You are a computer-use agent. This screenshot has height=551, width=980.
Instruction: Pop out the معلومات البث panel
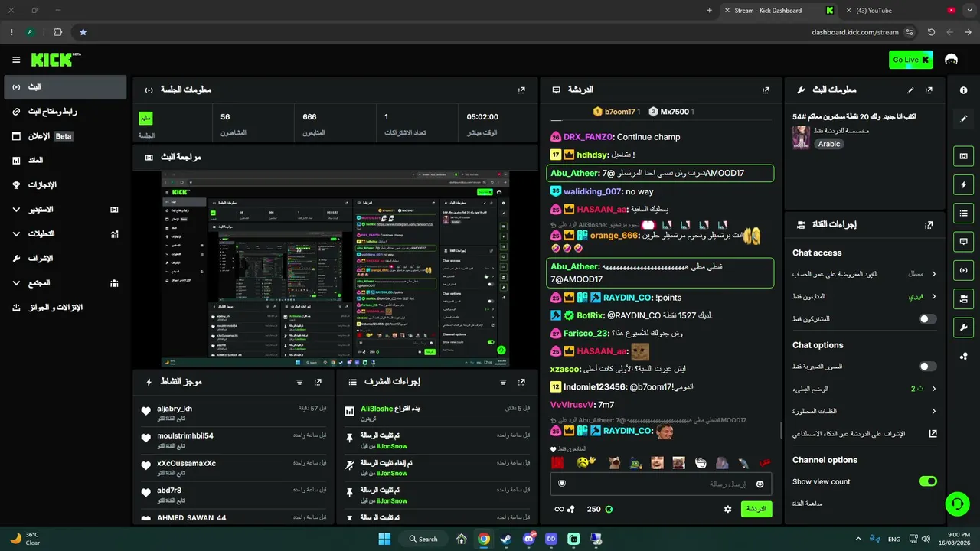pyautogui.click(x=929, y=90)
